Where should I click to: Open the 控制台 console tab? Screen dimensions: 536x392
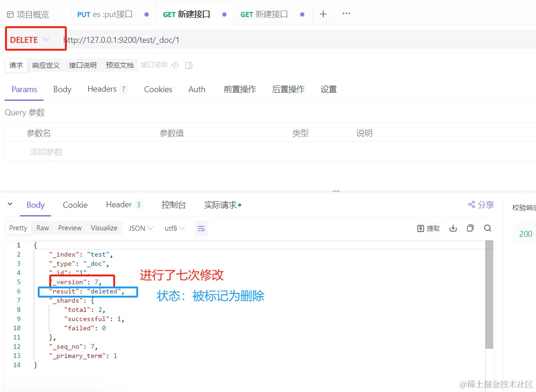(x=174, y=205)
